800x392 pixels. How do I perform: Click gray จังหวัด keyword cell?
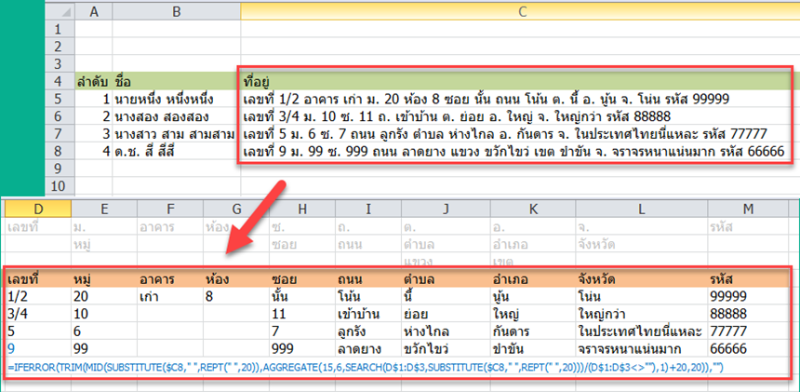point(641,244)
